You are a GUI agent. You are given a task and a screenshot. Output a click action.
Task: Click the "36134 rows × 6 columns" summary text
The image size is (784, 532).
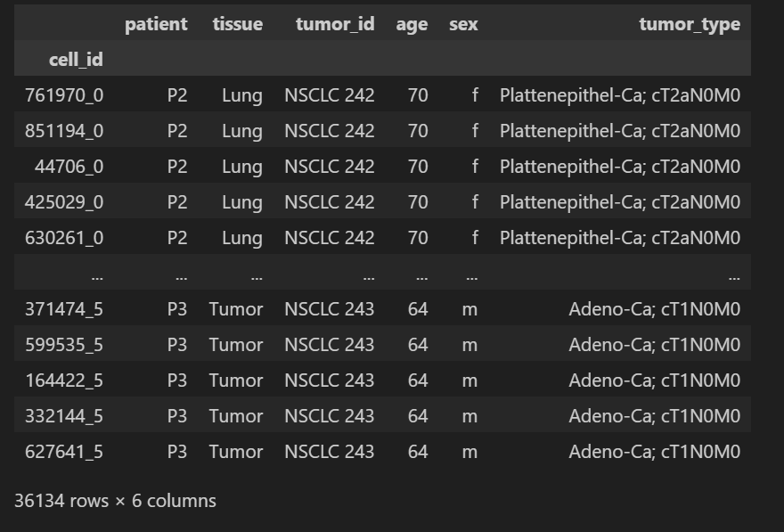115,501
